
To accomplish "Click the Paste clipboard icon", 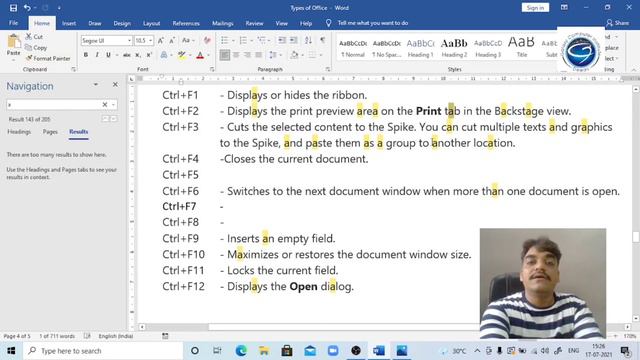I will [x=13, y=41].
